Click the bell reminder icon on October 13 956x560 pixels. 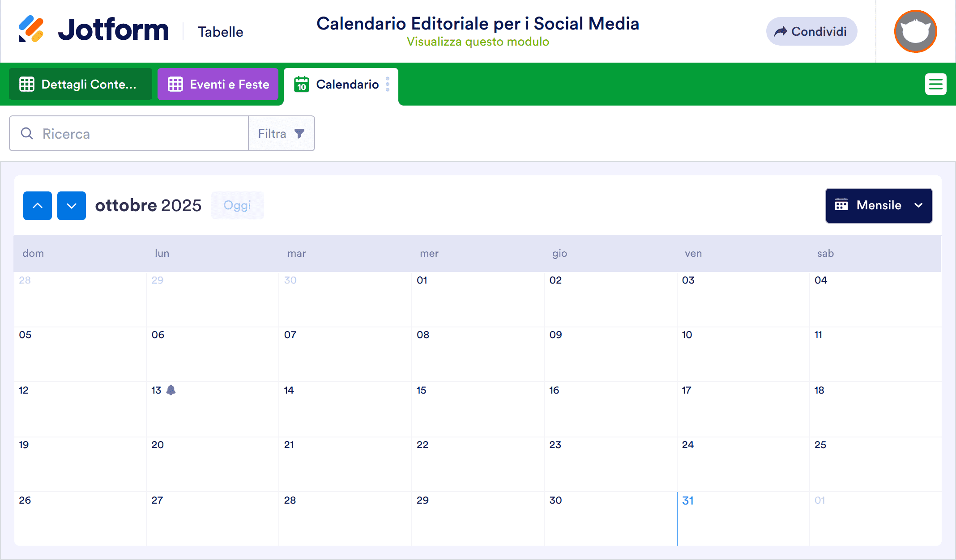(172, 390)
